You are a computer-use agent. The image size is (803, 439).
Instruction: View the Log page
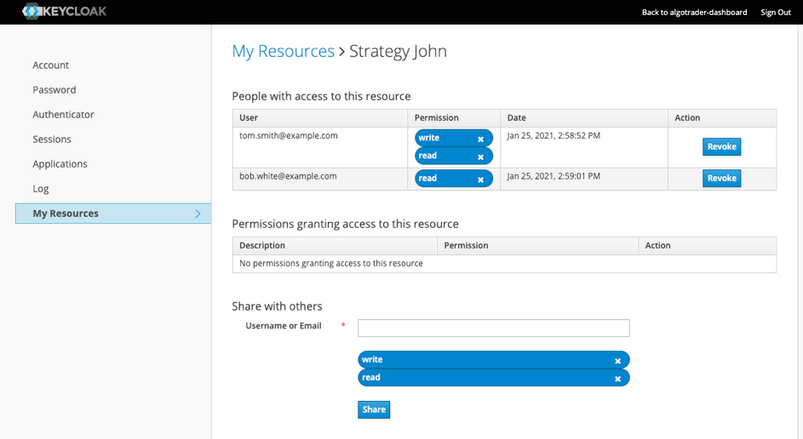pyautogui.click(x=41, y=189)
